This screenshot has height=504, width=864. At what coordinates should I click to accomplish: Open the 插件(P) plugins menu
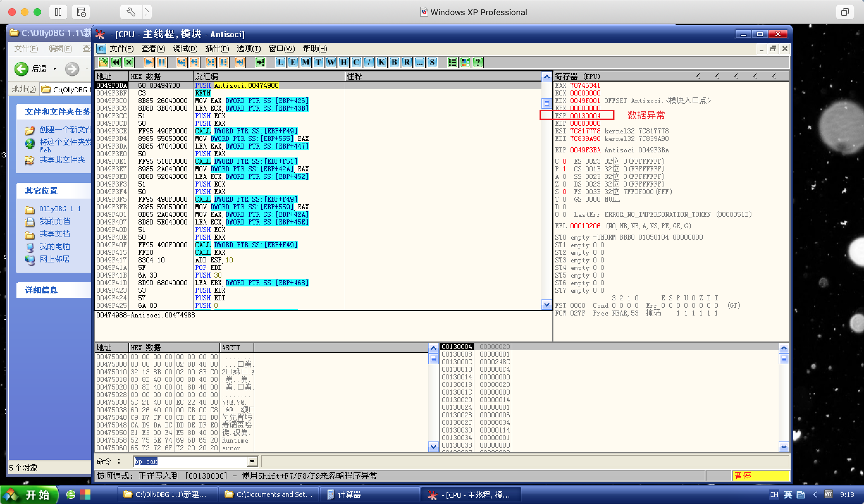coord(217,49)
